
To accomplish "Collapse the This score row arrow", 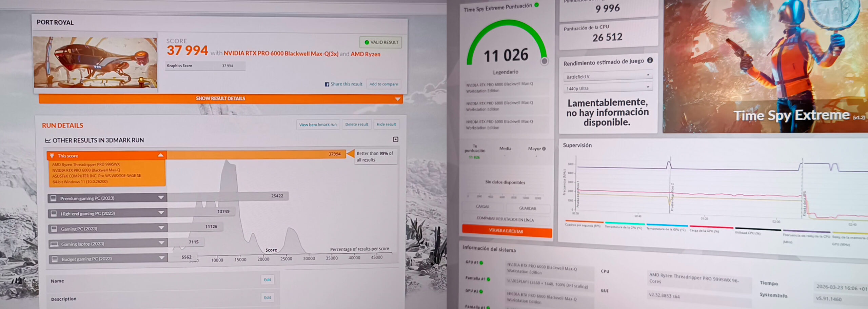I will [160, 155].
